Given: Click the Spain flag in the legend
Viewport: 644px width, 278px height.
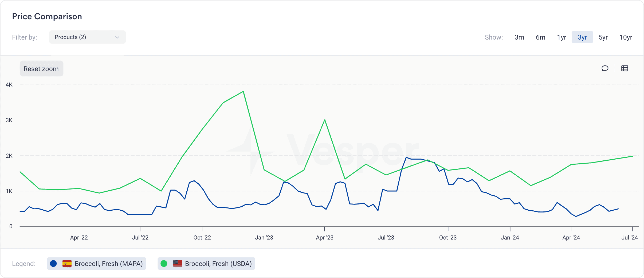Looking at the screenshot, I should pyautogui.click(x=67, y=264).
